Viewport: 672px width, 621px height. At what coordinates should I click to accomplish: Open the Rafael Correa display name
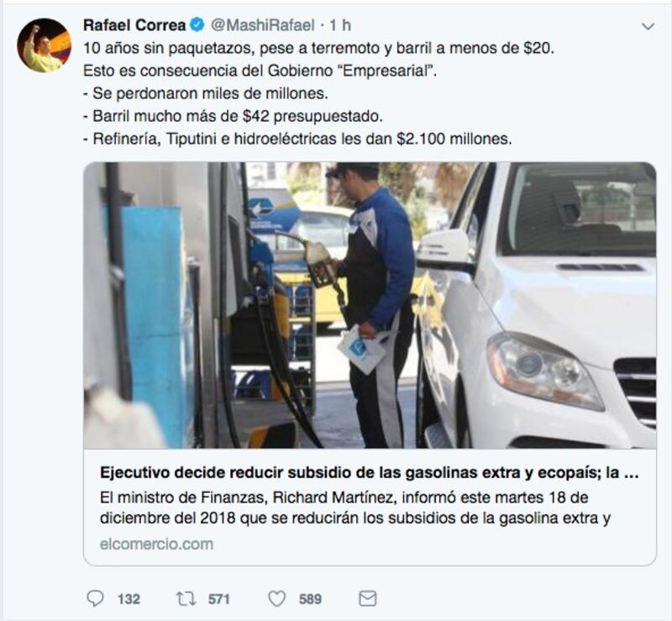[x=134, y=25]
